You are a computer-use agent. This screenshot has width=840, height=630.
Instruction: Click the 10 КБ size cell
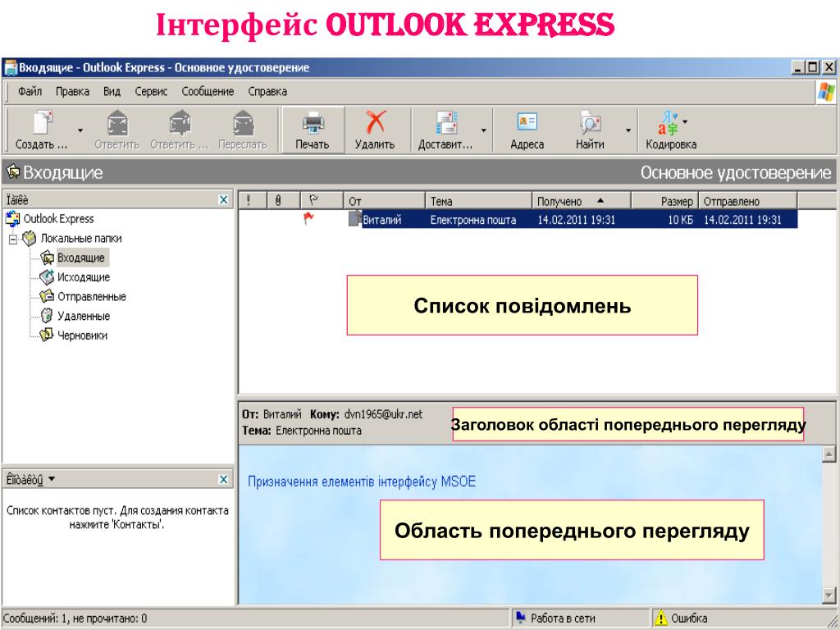click(680, 220)
